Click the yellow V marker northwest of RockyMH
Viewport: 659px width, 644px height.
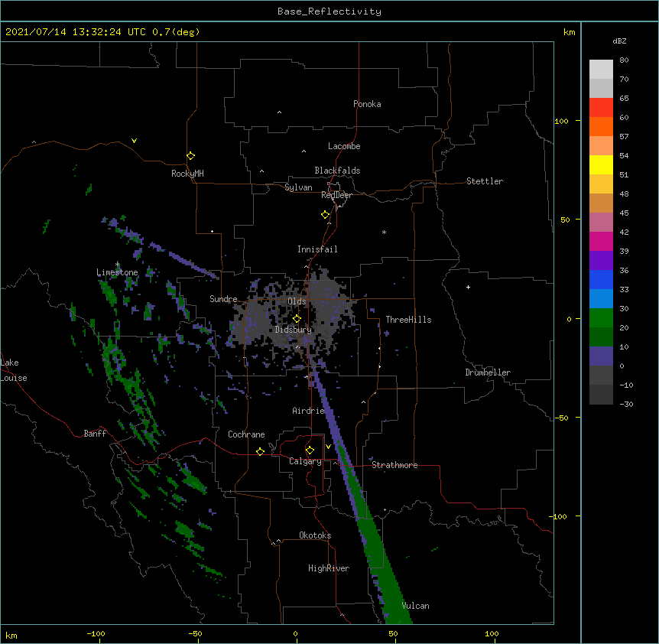click(x=134, y=141)
